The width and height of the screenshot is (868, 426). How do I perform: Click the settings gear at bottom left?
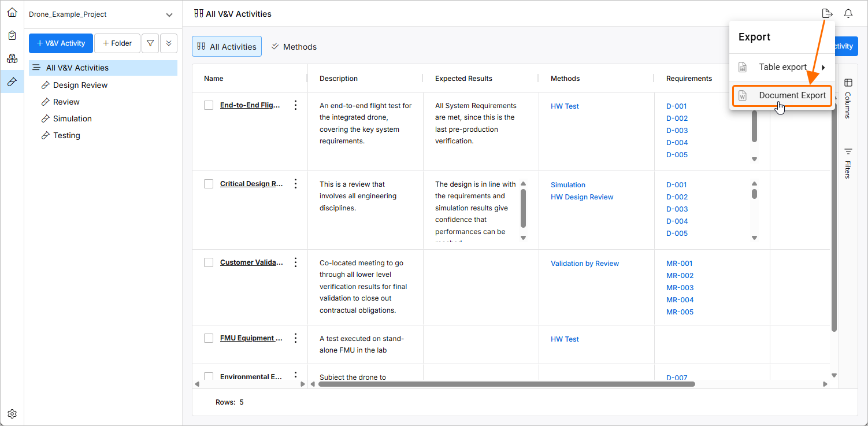[12, 414]
